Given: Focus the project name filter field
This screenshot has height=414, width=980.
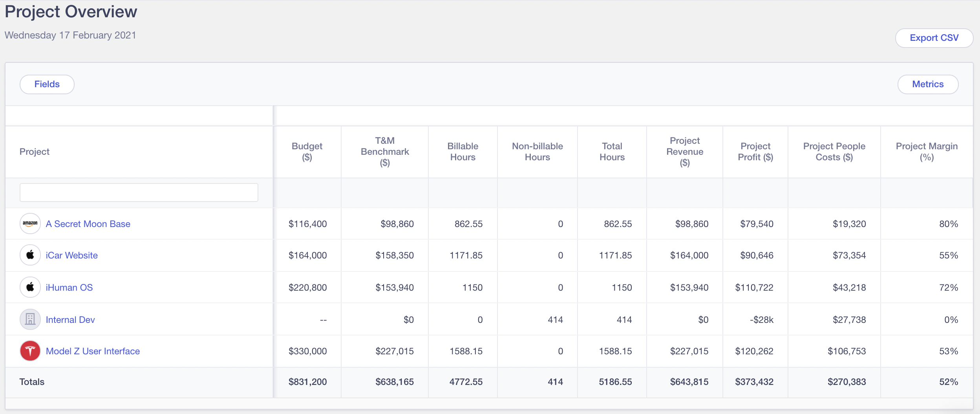Looking at the screenshot, I should click(139, 192).
